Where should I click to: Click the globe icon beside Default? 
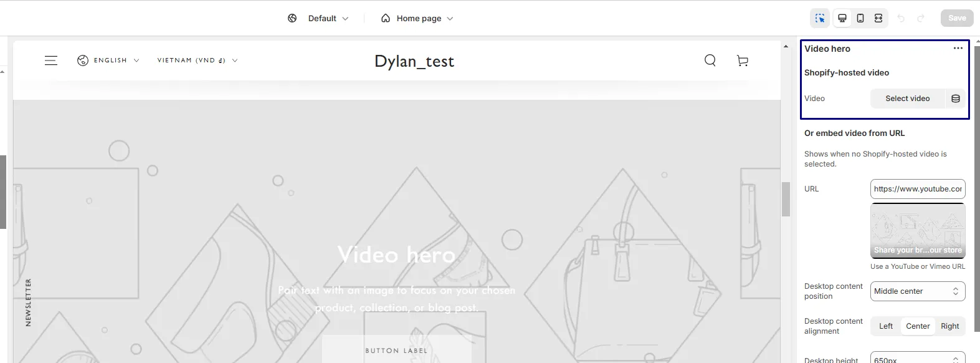pyautogui.click(x=292, y=18)
